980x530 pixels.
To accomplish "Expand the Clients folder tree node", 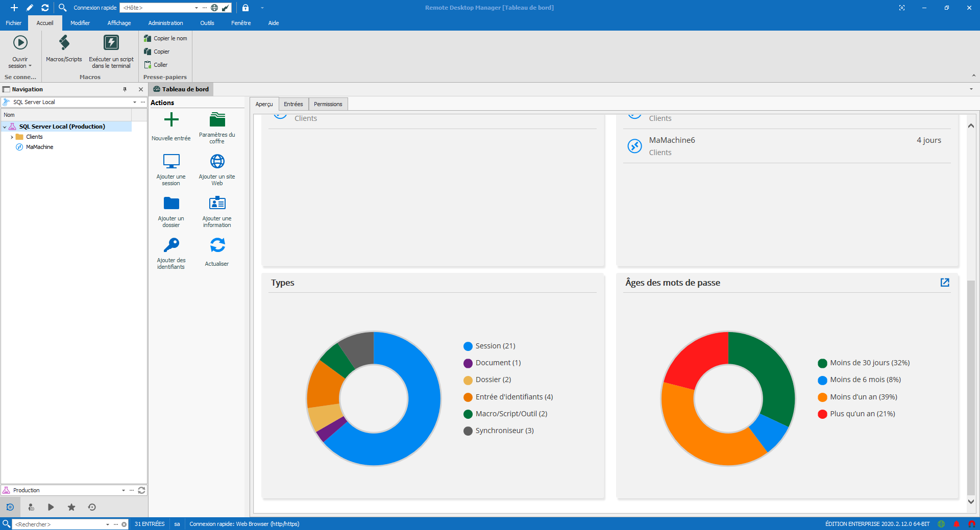I will (12, 137).
